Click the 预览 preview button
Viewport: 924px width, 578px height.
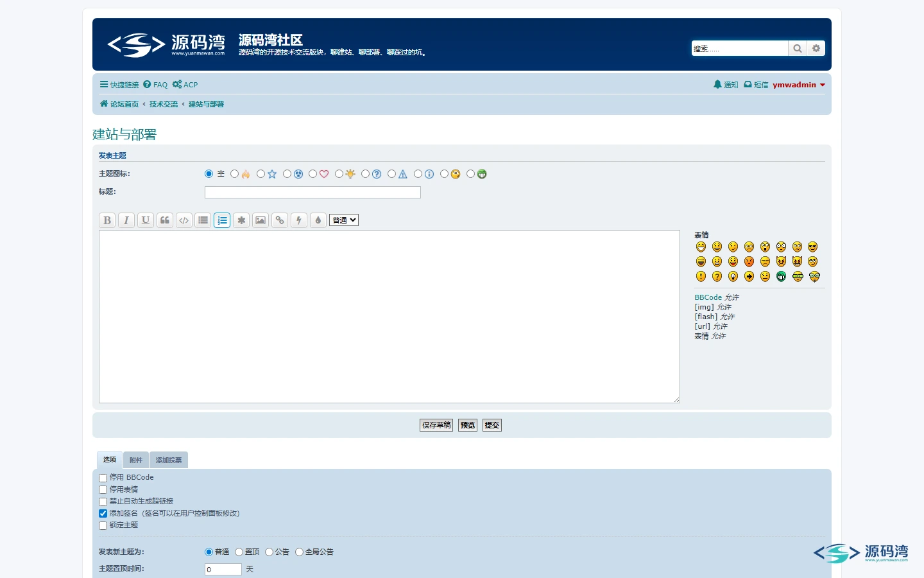[x=468, y=425]
